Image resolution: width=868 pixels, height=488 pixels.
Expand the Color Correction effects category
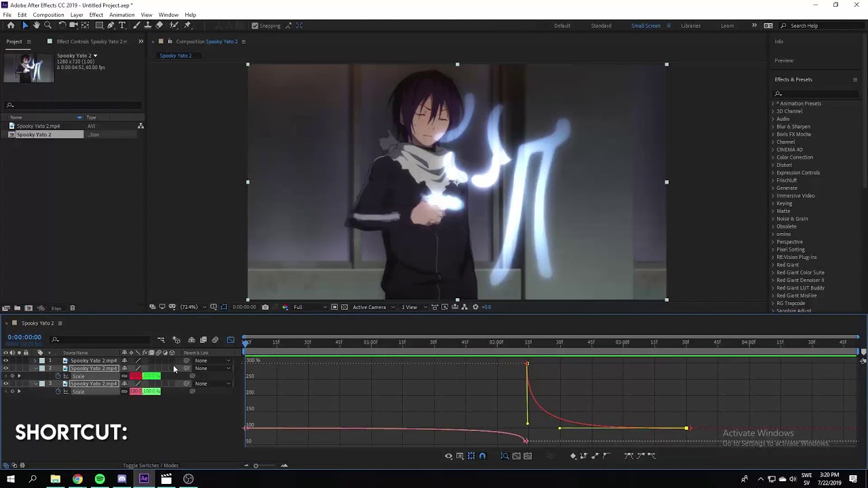[794, 157]
